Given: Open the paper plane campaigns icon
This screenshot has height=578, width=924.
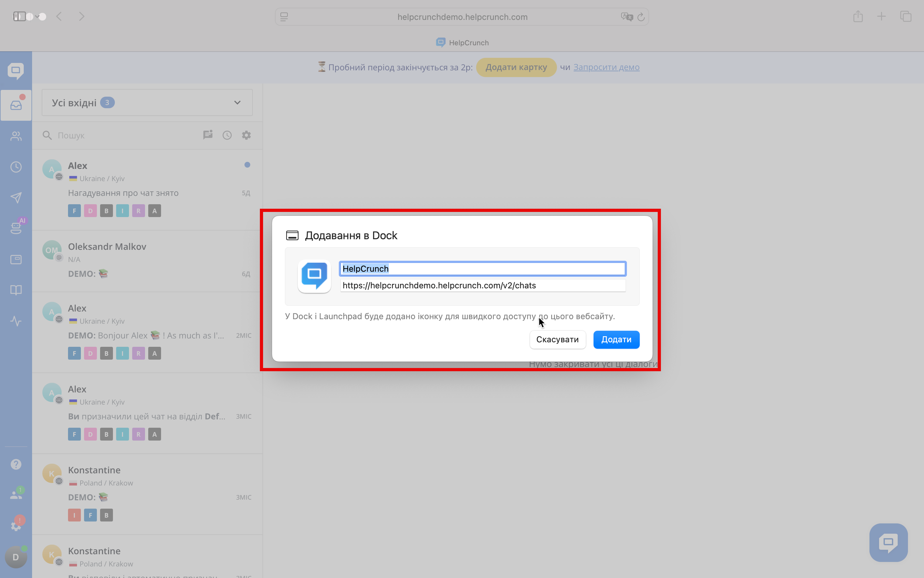Looking at the screenshot, I should tap(16, 197).
